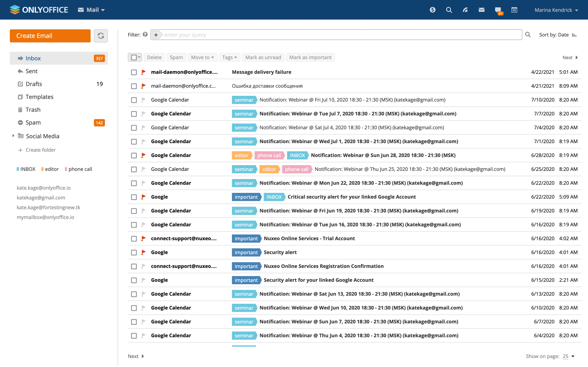Check the checkbox for Message delivery failure email
Image resolution: width=588 pixels, height=367 pixels.
134,72
